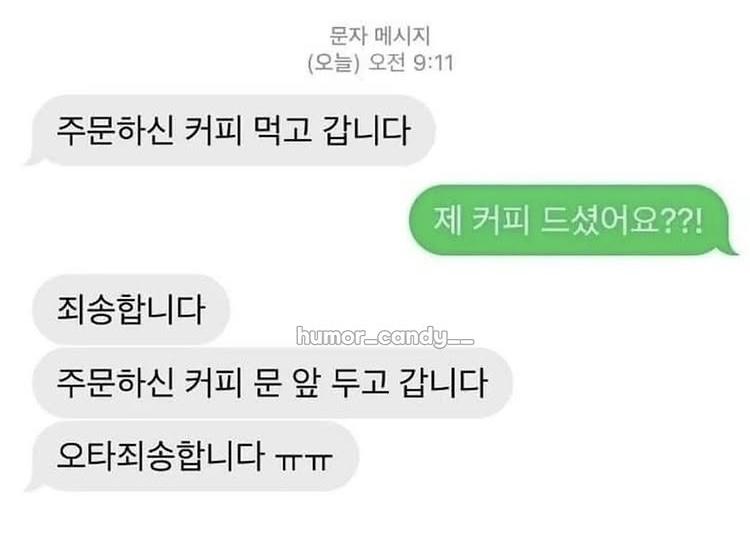Click the tail of the first gray bubble
The height and width of the screenshot is (555, 750).
tap(33, 160)
